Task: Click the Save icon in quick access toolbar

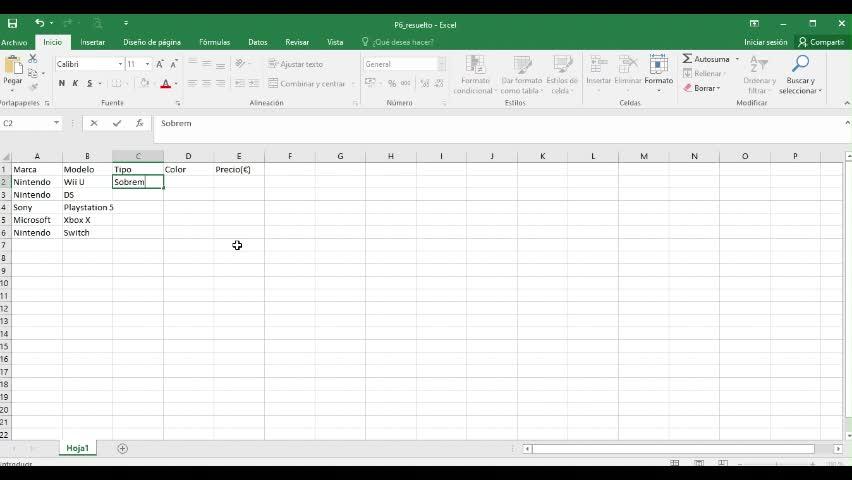Action: tap(12, 23)
